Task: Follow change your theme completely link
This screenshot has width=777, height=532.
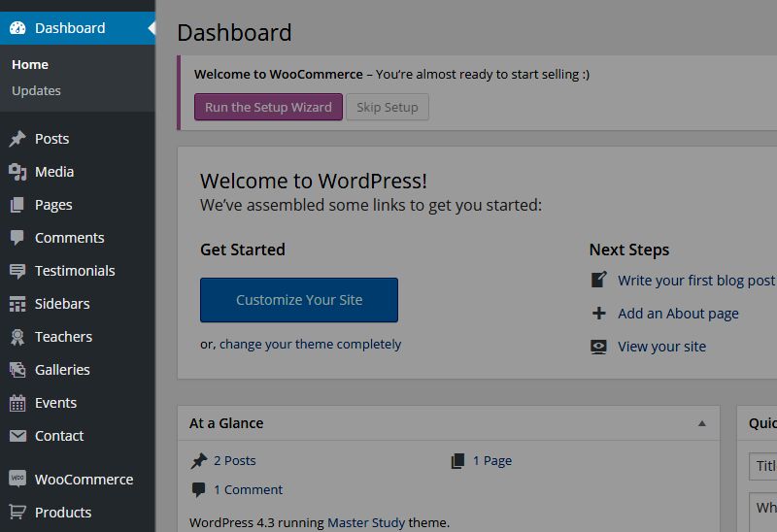Action: pos(310,345)
